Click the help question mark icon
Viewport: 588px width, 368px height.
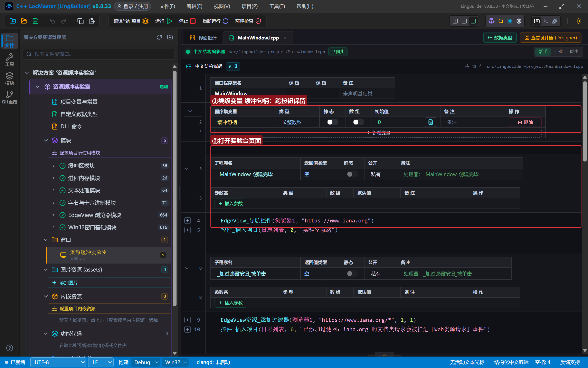pyautogui.click(x=9, y=348)
